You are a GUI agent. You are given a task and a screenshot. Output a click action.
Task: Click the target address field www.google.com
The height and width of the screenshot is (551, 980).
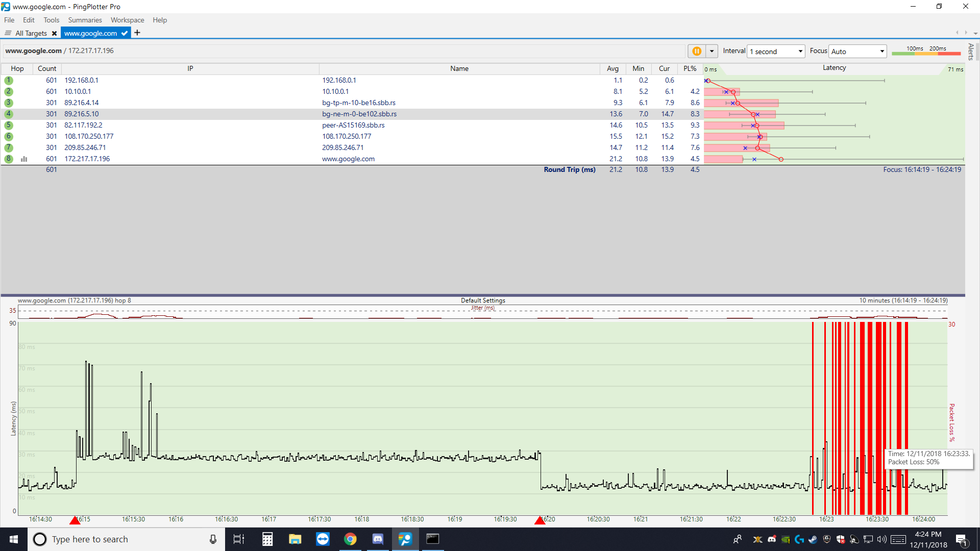point(343,51)
